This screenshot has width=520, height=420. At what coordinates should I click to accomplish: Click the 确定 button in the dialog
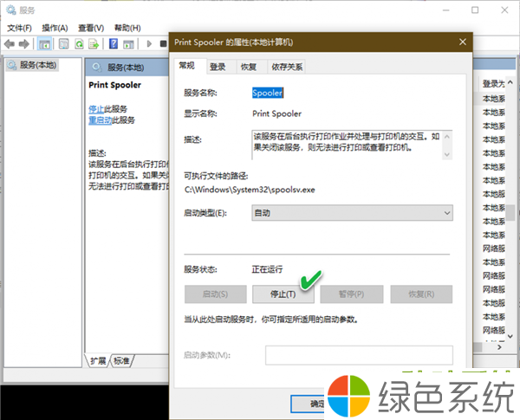point(308,404)
